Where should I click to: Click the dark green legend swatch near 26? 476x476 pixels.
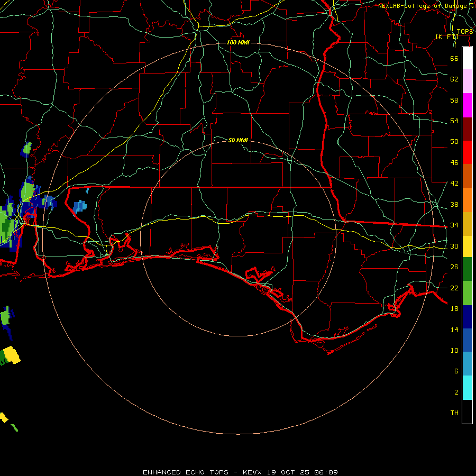[x=467, y=269]
